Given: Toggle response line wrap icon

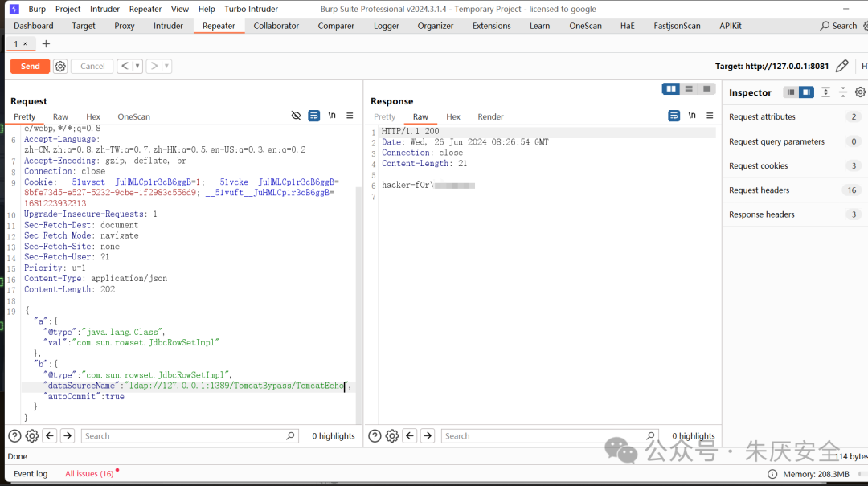Looking at the screenshot, I should tap(674, 116).
